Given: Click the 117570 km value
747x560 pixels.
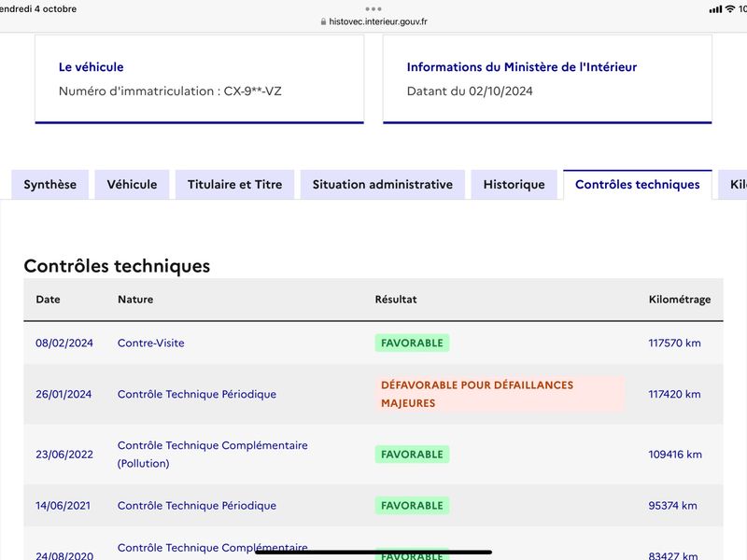Looking at the screenshot, I should (674, 343).
